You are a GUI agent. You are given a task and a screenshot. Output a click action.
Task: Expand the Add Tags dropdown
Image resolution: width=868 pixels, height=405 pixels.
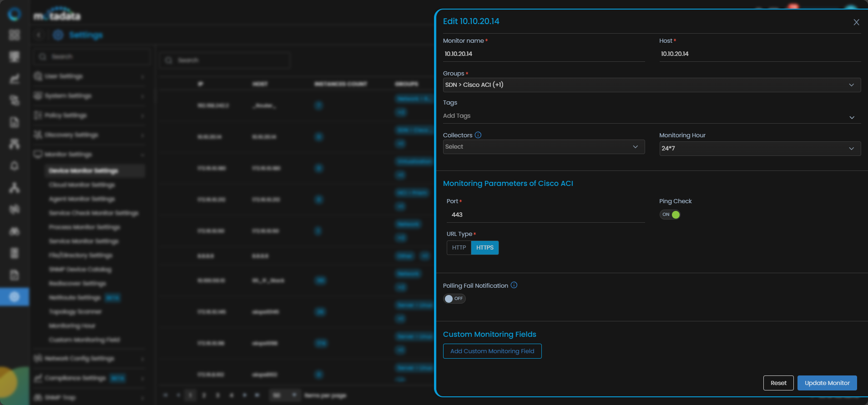click(x=652, y=116)
